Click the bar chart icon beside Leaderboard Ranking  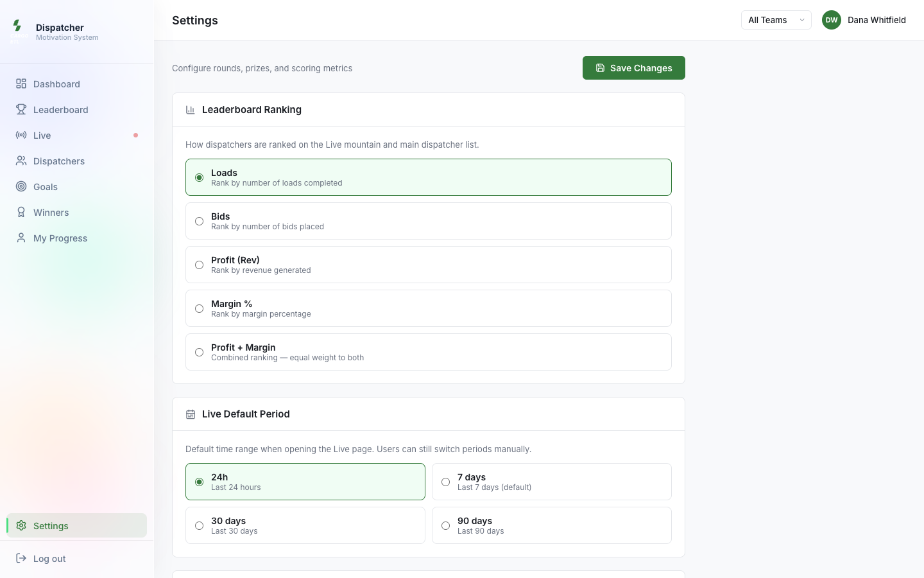(191, 110)
